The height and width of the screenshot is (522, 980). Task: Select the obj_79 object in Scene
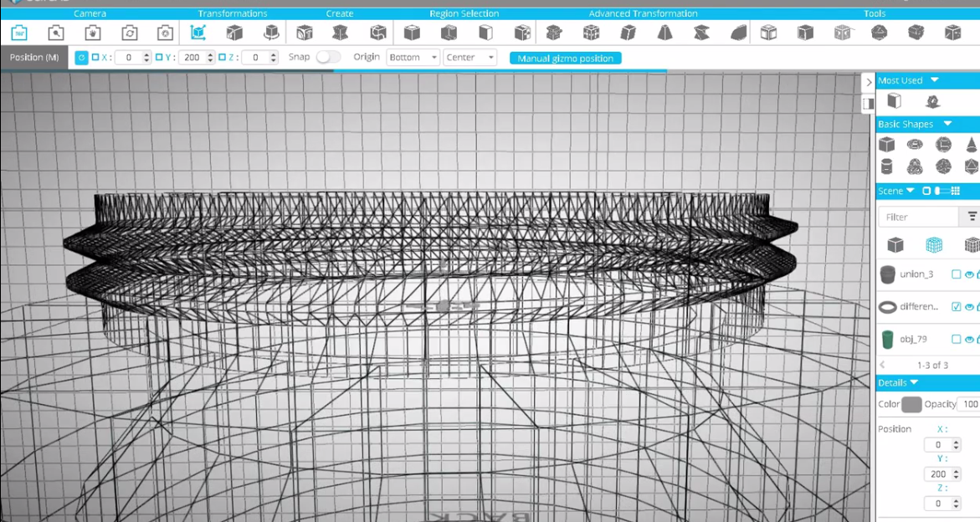(x=913, y=339)
